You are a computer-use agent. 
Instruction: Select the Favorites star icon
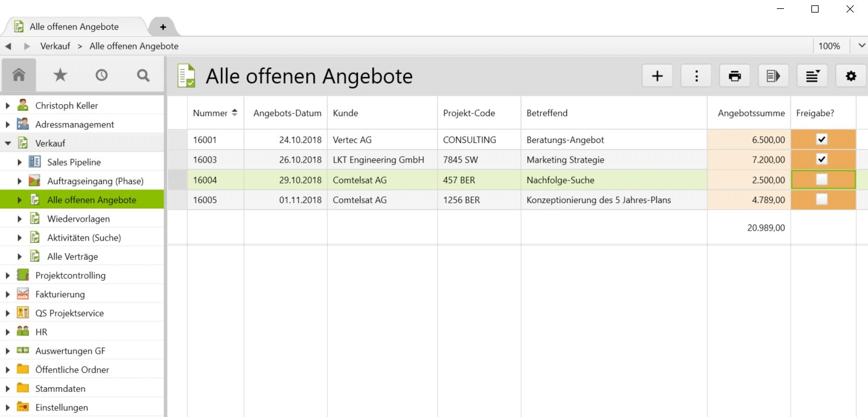coord(60,75)
